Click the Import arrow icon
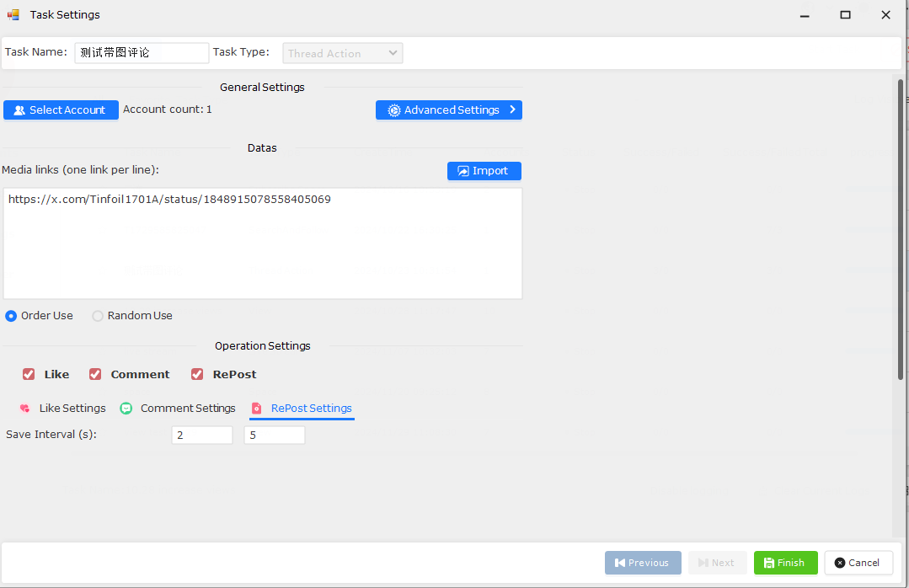 pos(463,171)
